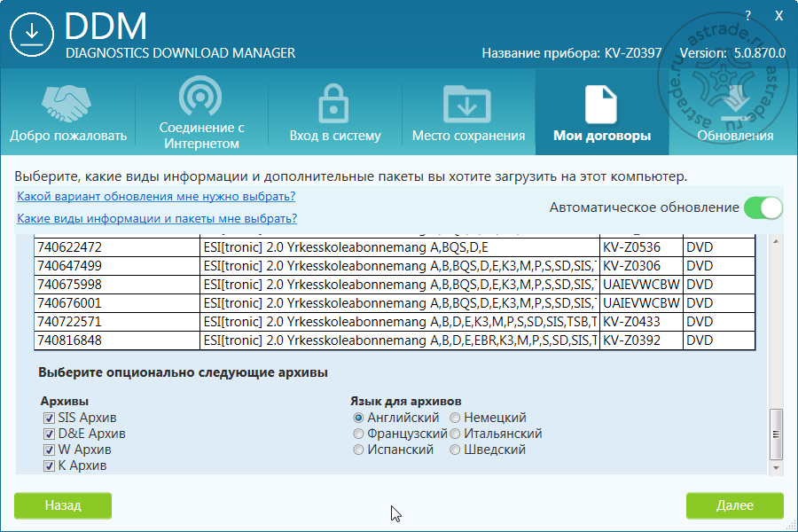This screenshot has height=532, width=798.
Task: Click the vertical scrollbar thumb
Action: point(776,434)
